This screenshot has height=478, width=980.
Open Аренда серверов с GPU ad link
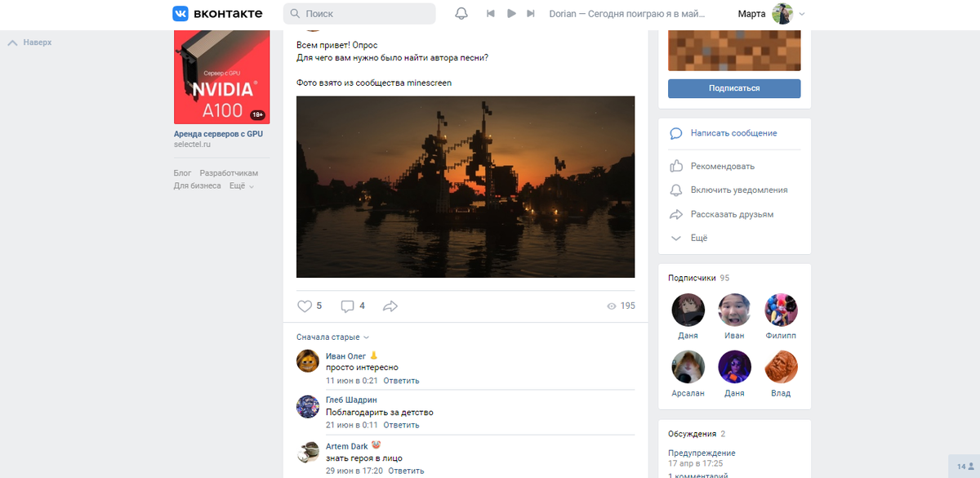(x=218, y=134)
